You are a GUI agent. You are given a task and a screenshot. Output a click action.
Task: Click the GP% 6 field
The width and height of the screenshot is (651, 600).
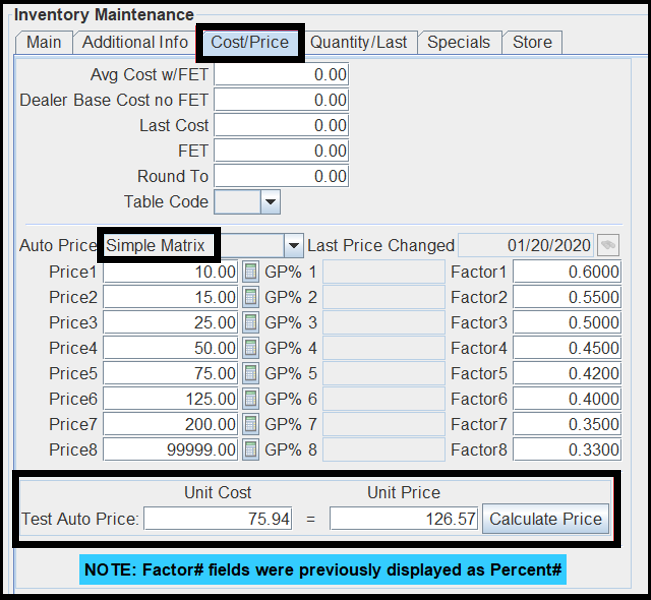tap(384, 399)
